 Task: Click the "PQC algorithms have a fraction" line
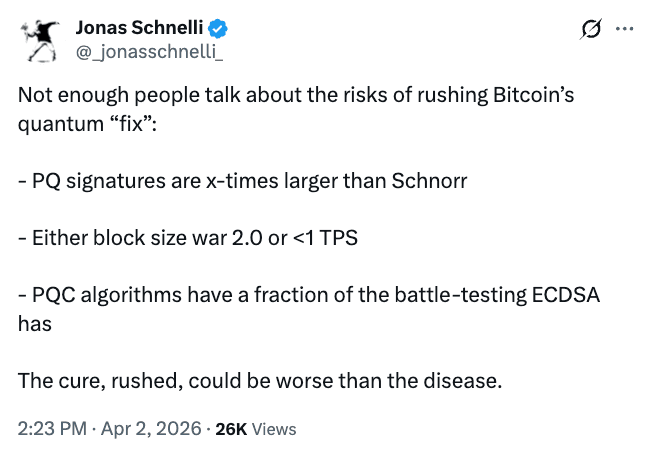[300, 297]
